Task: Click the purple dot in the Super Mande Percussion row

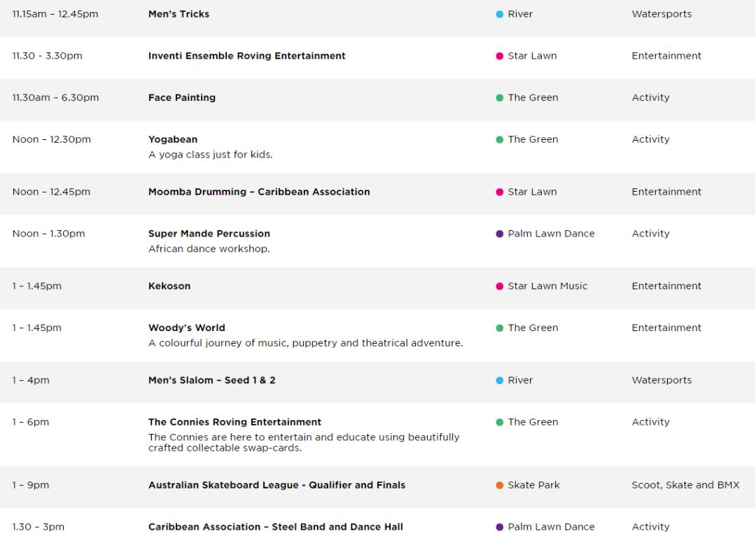Action: pos(500,234)
